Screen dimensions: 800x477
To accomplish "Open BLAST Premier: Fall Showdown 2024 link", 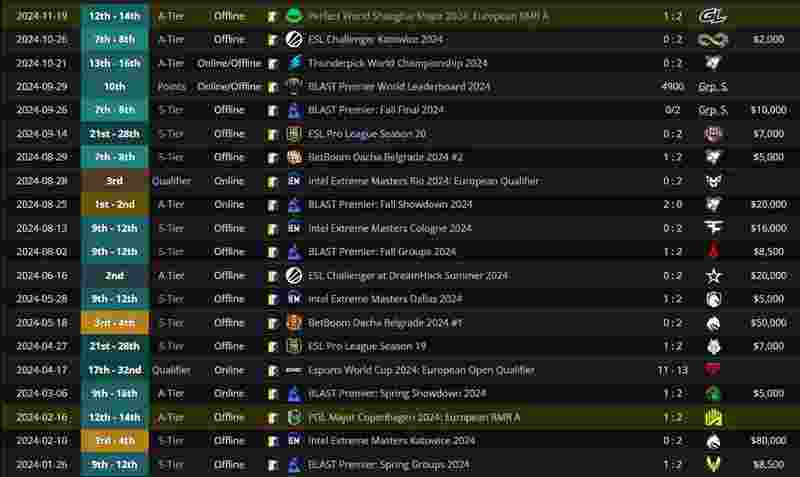I will (x=390, y=204).
